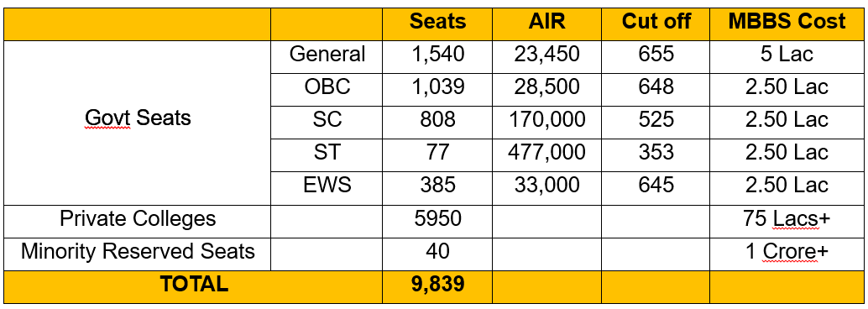Click the 1 Crore+ cost cell
This screenshot has height=309, width=868.
tap(786, 251)
